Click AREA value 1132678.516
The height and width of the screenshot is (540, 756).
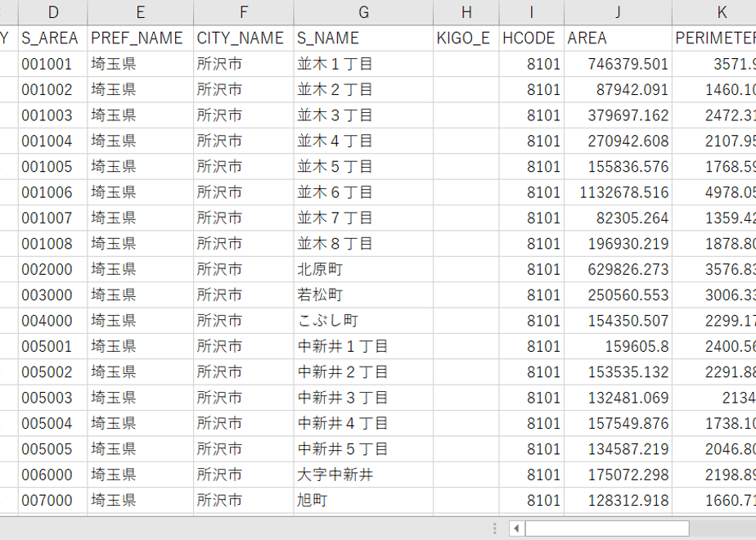tap(618, 192)
